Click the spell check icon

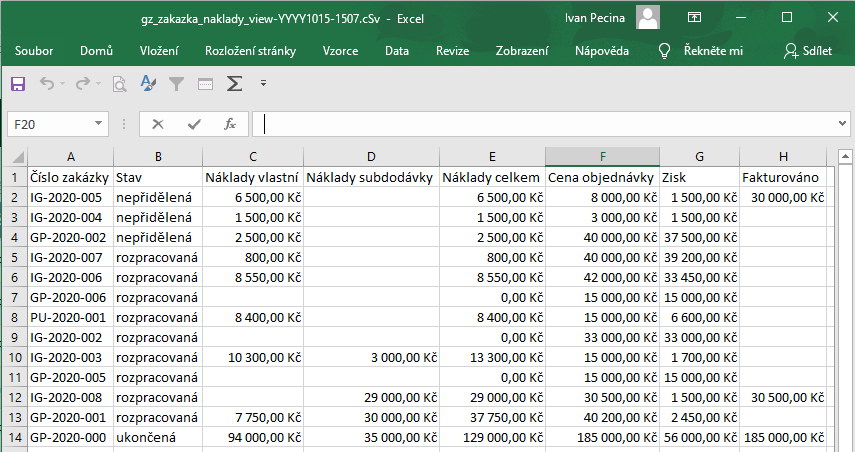(148, 83)
